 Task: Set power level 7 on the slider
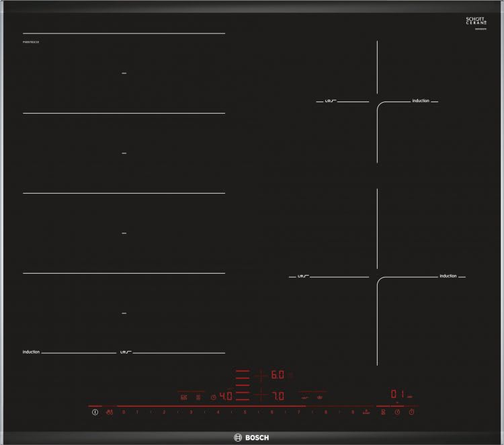coord(298,412)
